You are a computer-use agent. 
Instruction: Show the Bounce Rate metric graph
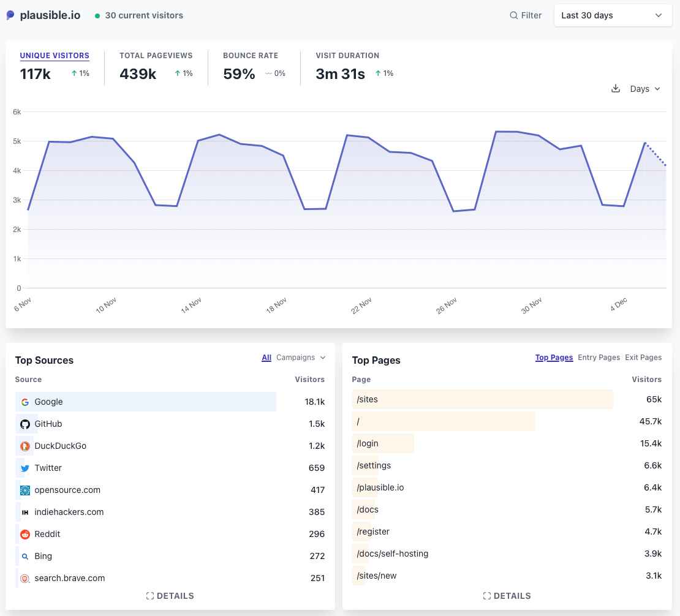click(x=250, y=56)
